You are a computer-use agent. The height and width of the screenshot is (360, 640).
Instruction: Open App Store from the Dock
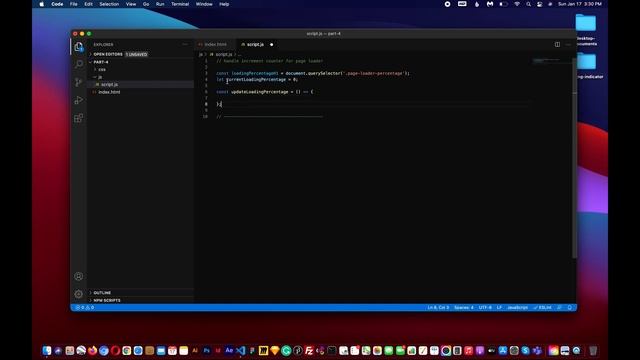pyautogui.click(x=503, y=350)
